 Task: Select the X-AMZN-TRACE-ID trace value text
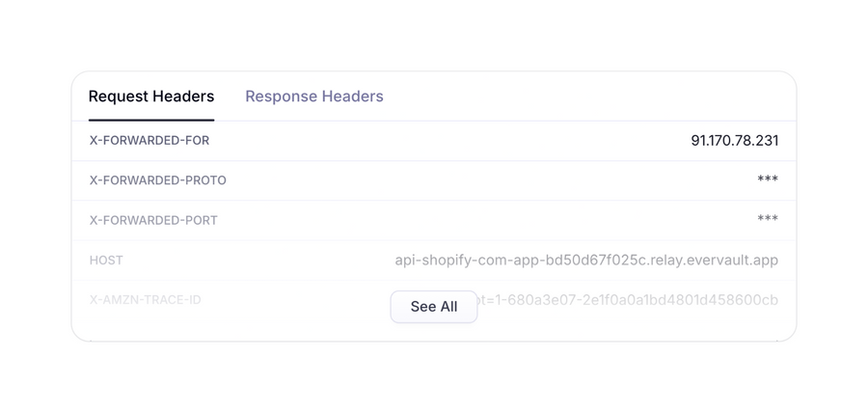629,300
